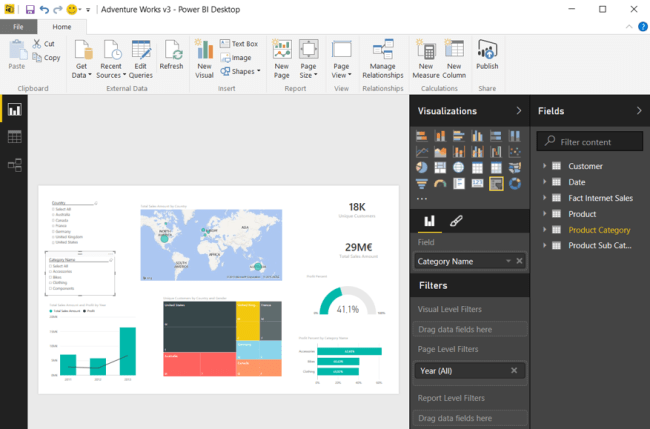This screenshot has width=650, height=429.
Task: Open the Get Data dropdown
Action: point(81,58)
